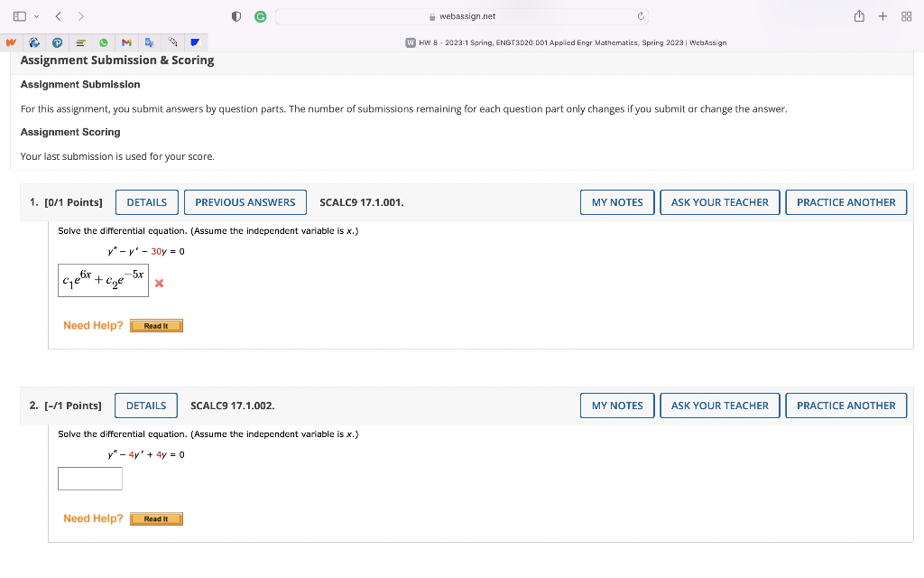Click the answer input box for question 2

[x=89, y=478]
